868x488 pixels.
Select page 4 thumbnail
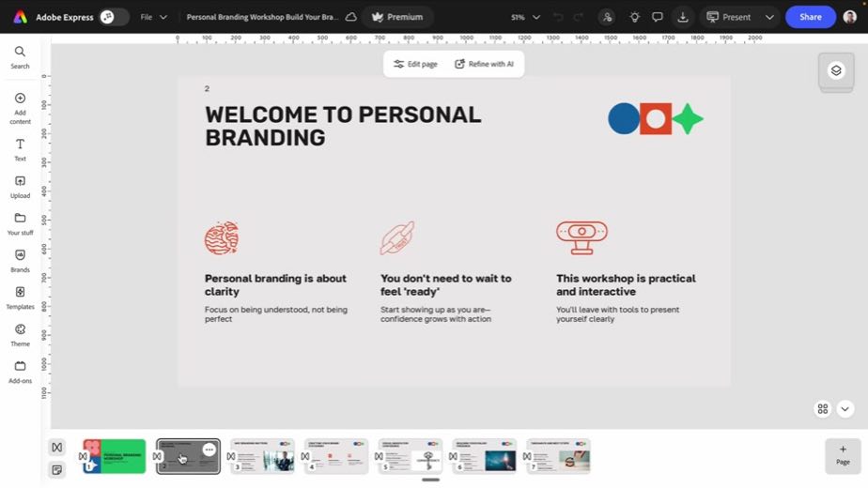[x=336, y=456]
